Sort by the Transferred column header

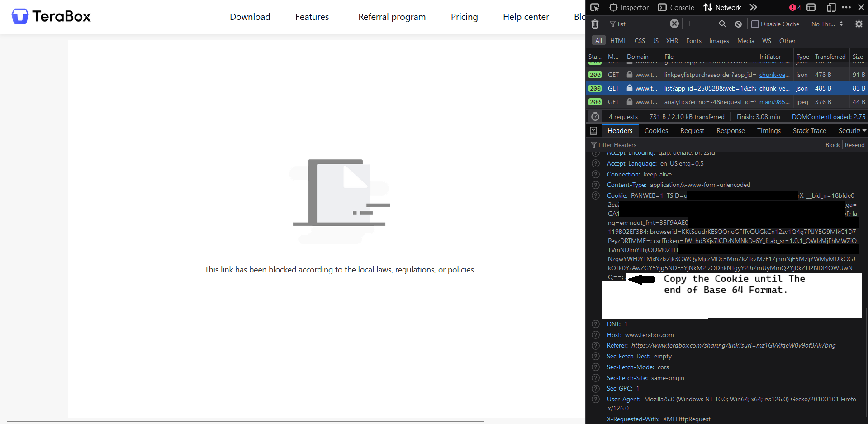pos(830,57)
